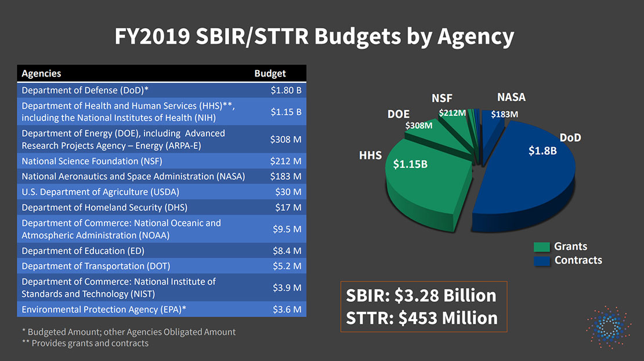Click the 'Contracts' legend label

pyautogui.click(x=578, y=260)
